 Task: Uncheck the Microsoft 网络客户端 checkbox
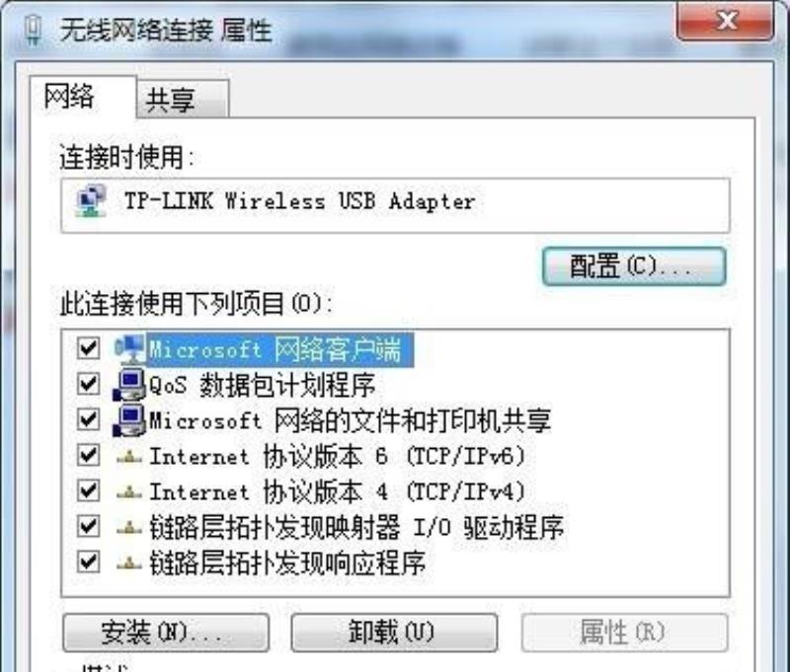(x=88, y=347)
